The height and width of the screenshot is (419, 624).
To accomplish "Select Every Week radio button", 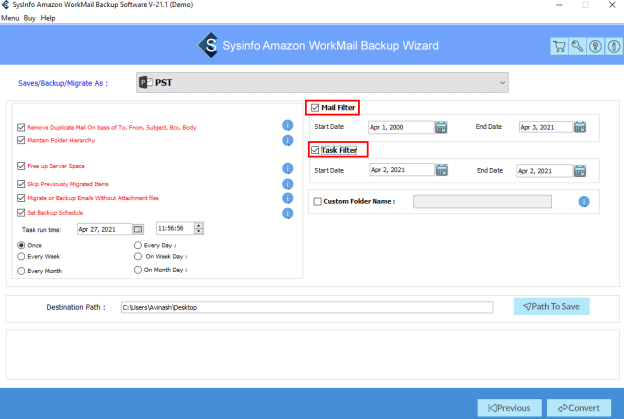I will point(21,256).
